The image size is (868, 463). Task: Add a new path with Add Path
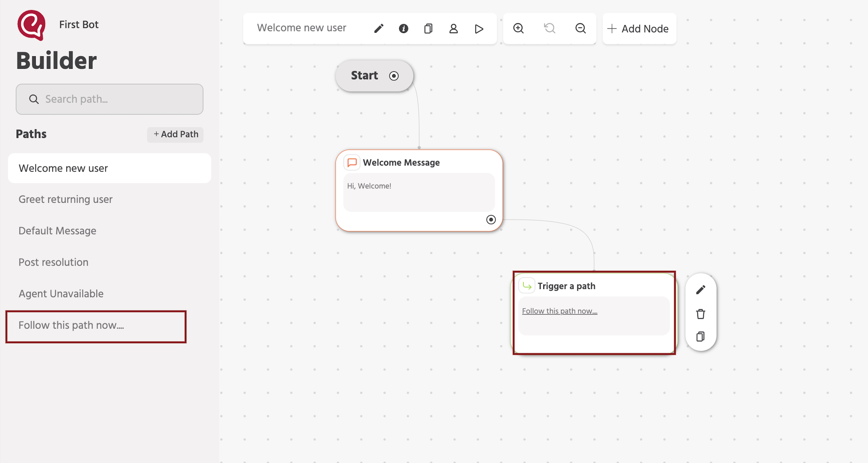[x=175, y=134]
